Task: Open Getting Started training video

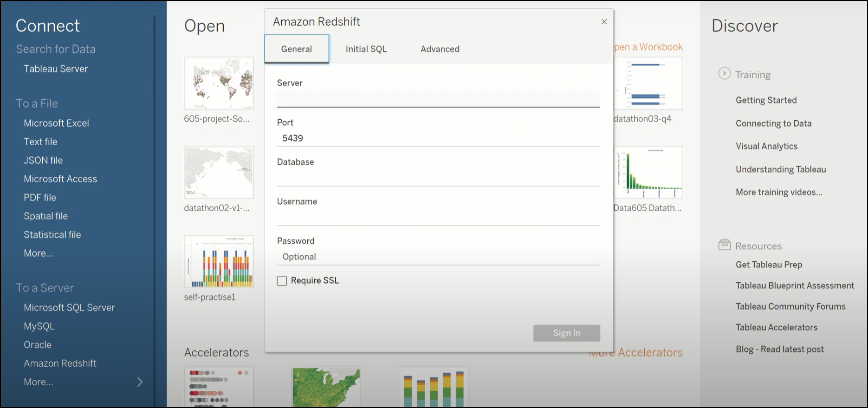Action: coord(766,100)
